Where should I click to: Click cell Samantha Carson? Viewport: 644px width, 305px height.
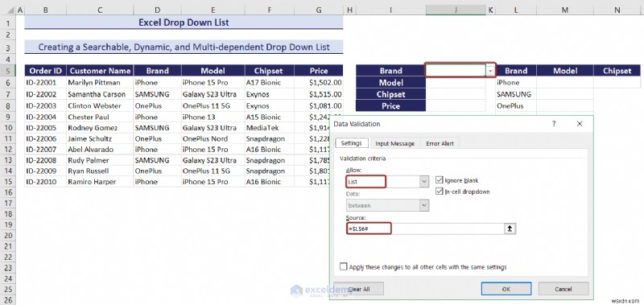pos(100,94)
